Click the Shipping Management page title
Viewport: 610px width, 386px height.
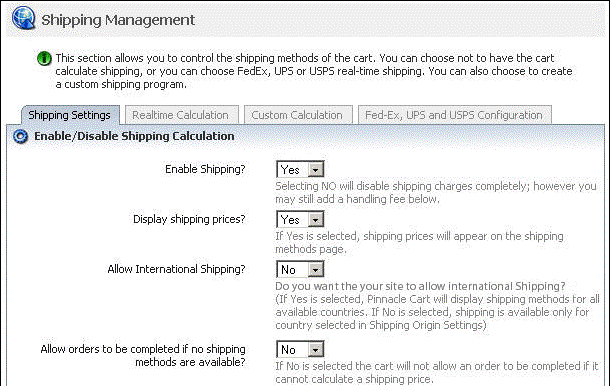click(118, 20)
